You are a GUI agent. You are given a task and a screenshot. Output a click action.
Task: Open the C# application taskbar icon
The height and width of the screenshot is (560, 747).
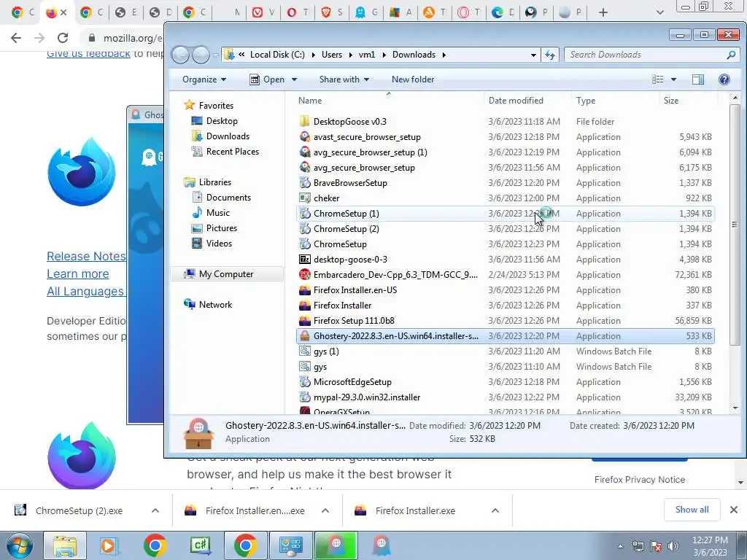(201, 545)
